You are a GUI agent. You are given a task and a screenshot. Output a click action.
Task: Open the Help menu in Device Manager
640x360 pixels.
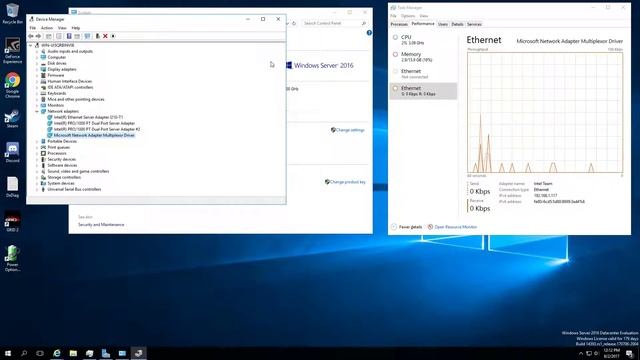(76, 28)
